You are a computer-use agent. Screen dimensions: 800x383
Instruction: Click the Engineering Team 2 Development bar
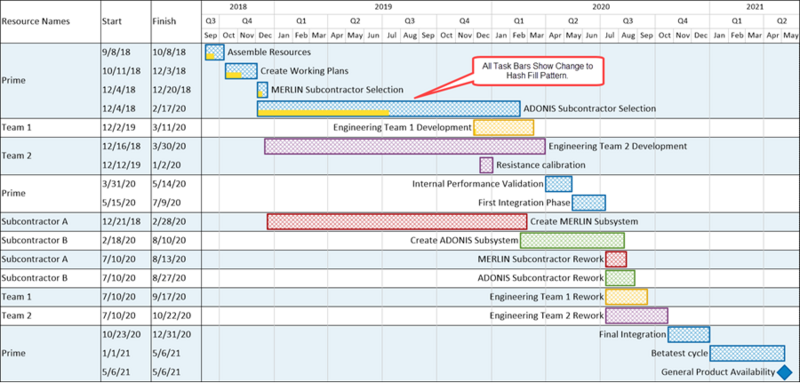[405, 146]
